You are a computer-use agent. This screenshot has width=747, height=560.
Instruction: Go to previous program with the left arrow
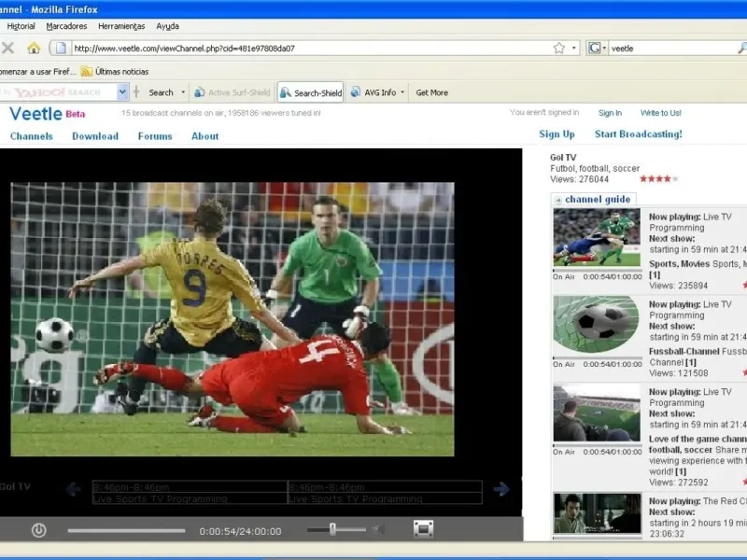point(73,489)
